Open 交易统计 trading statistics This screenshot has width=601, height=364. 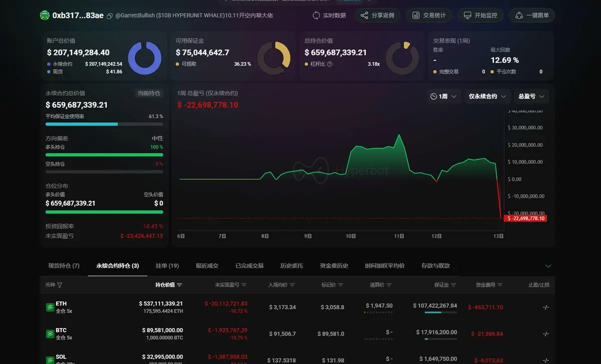point(429,16)
